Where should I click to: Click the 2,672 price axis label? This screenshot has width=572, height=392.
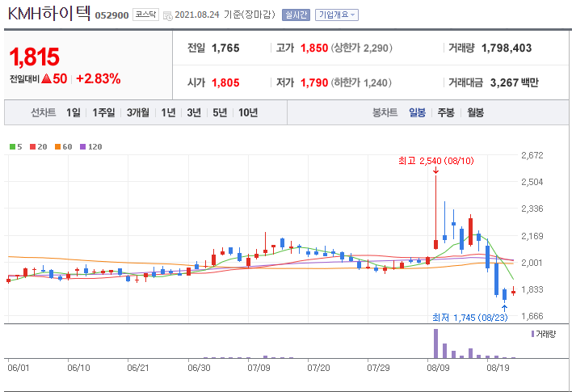pos(532,155)
